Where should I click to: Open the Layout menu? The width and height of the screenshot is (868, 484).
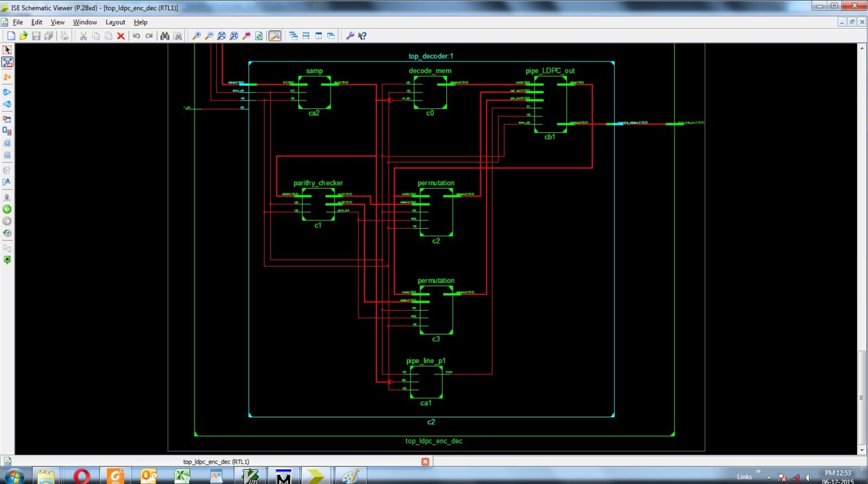(115, 22)
